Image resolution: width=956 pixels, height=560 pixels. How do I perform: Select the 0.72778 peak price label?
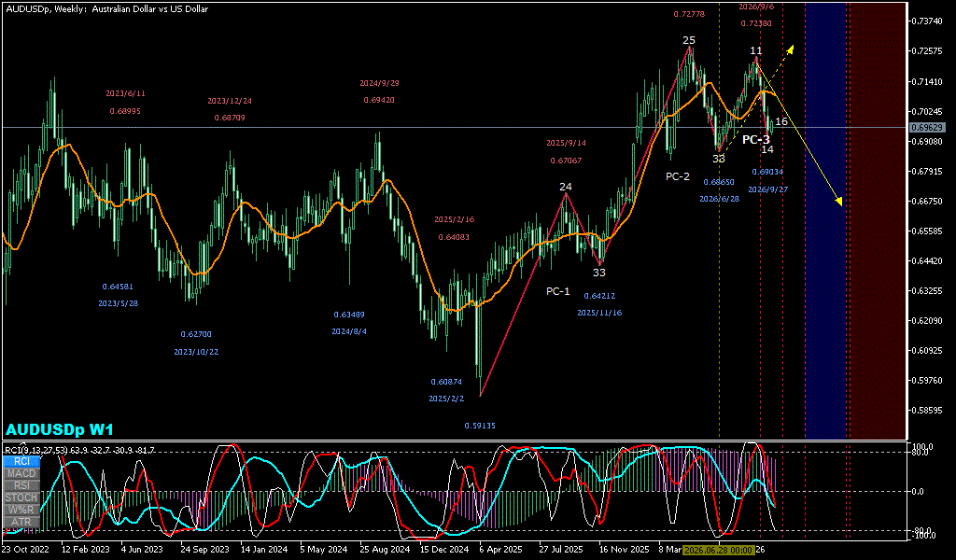click(x=689, y=13)
